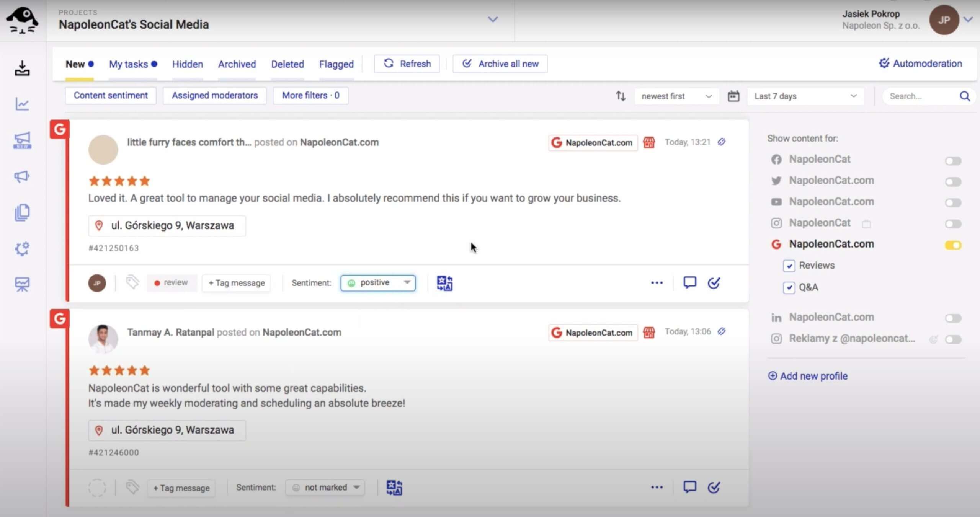Click + Tag message on Tanmay's review
This screenshot has width=980, height=517.
coord(181,488)
